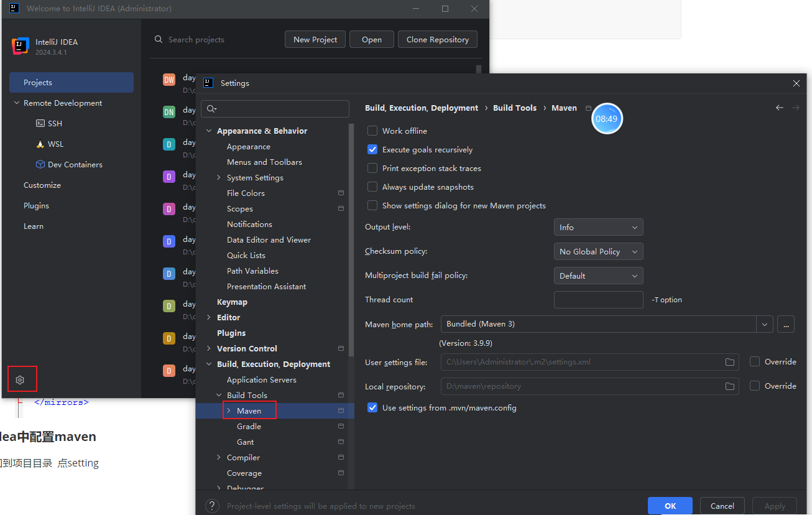Click the DW project icon
Viewport: 812px width, 515px height.
169,80
